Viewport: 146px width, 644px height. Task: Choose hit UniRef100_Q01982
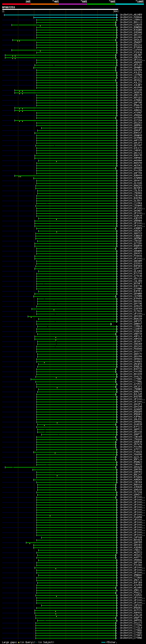(131, 37)
